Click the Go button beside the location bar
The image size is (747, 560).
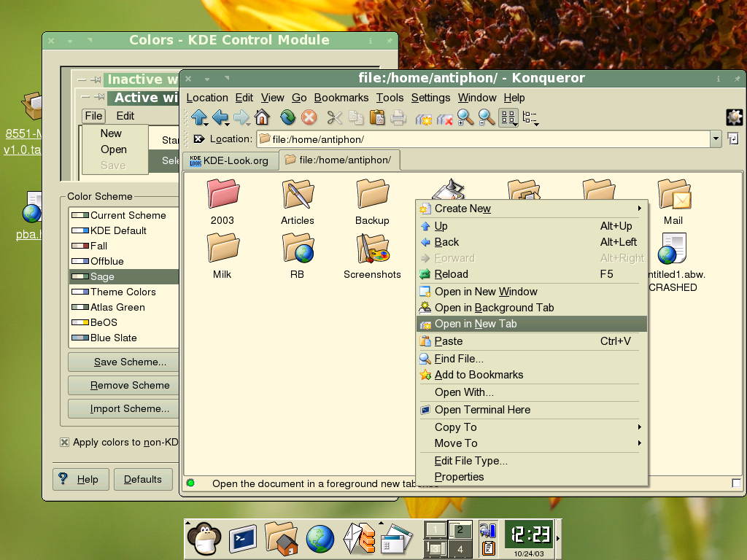tap(733, 139)
